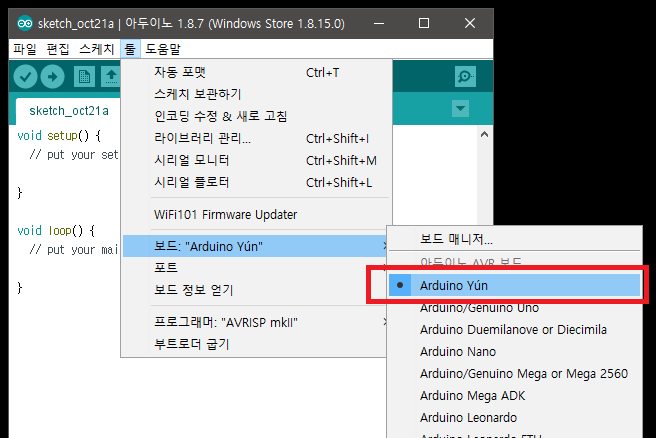This screenshot has width=656, height=438.
Task: Click on the void setup() code line
Action: coord(59,136)
